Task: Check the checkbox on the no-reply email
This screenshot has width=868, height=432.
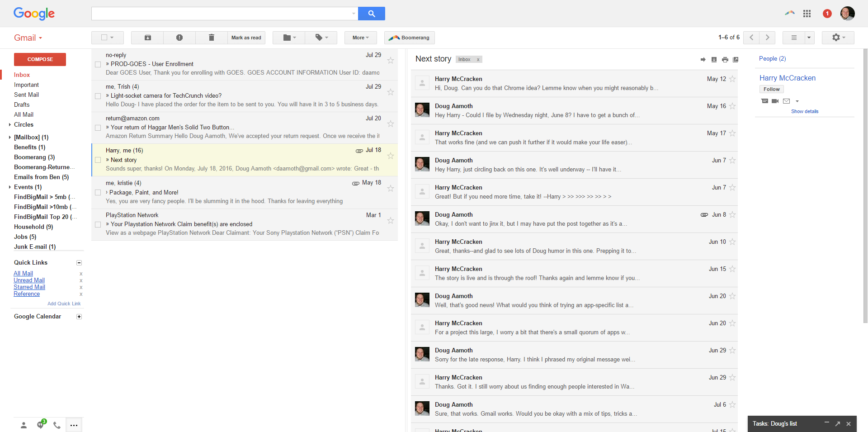Action: pos(98,64)
